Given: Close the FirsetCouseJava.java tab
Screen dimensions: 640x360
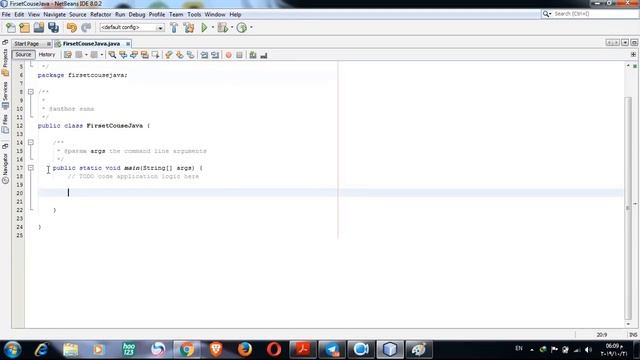Looking at the screenshot, I should pyautogui.click(x=128, y=44).
